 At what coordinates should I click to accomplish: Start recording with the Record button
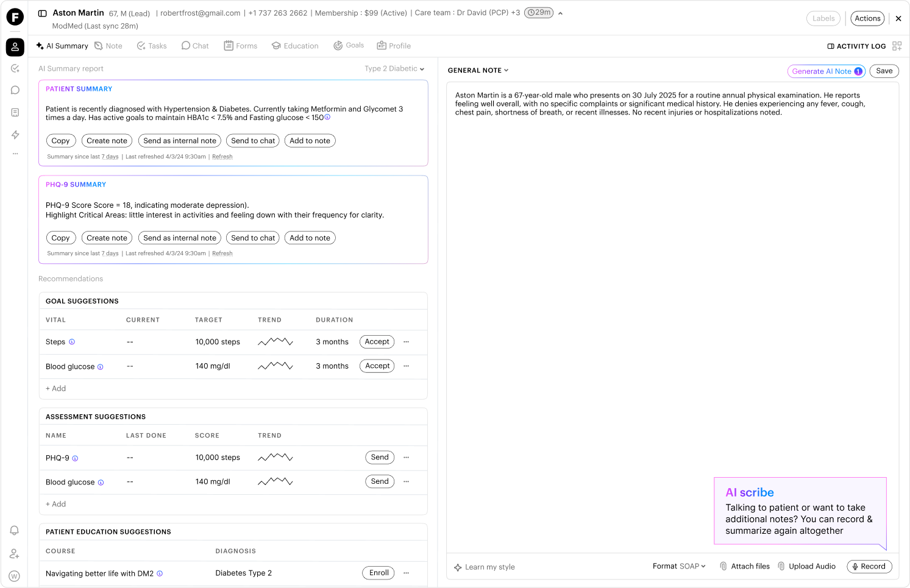[x=869, y=567]
